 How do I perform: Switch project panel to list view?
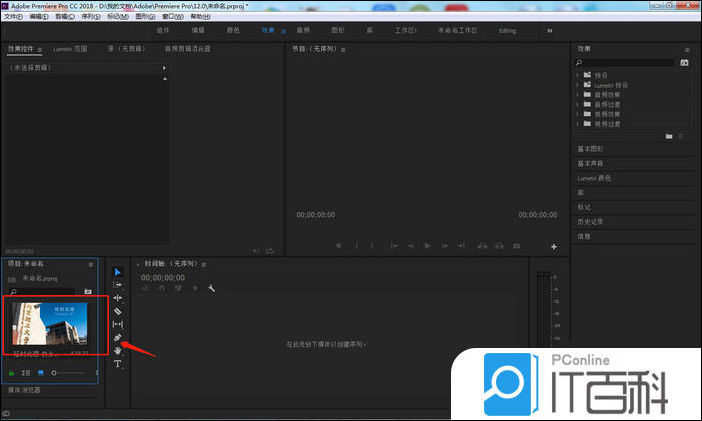click(27, 372)
